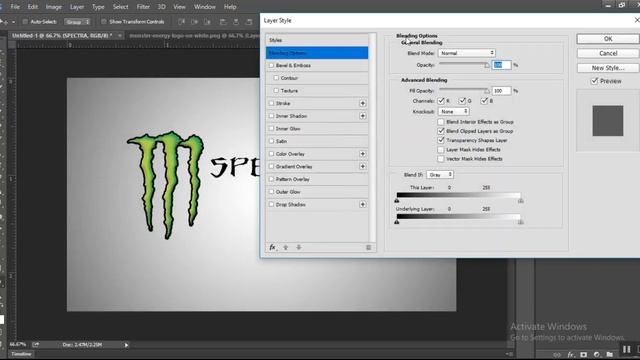
Task: Click the new adjustment layer icon
Action: (x=597, y=355)
